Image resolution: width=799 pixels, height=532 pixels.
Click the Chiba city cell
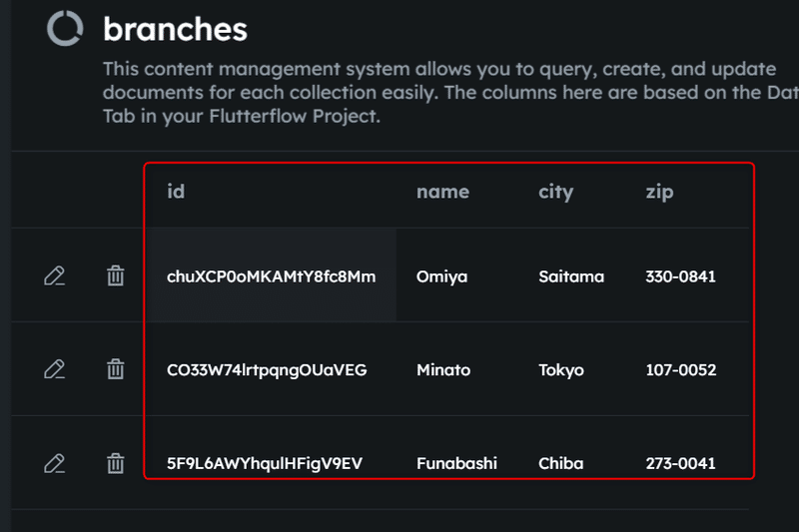[x=560, y=463]
